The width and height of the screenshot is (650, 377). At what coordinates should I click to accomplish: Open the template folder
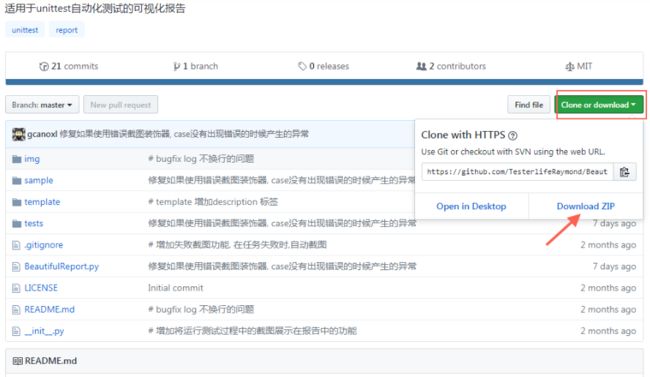(x=42, y=202)
